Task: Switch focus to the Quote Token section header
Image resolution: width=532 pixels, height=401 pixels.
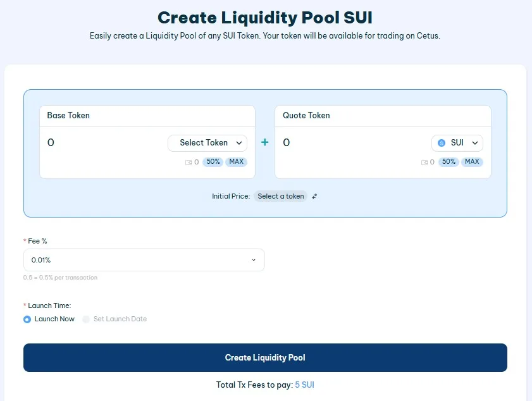Action: (306, 115)
